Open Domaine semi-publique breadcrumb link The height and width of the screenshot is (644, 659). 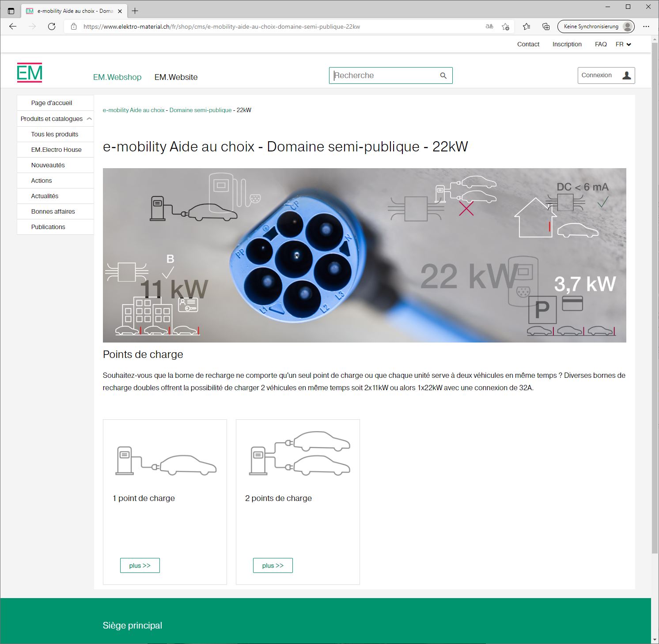click(200, 110)
